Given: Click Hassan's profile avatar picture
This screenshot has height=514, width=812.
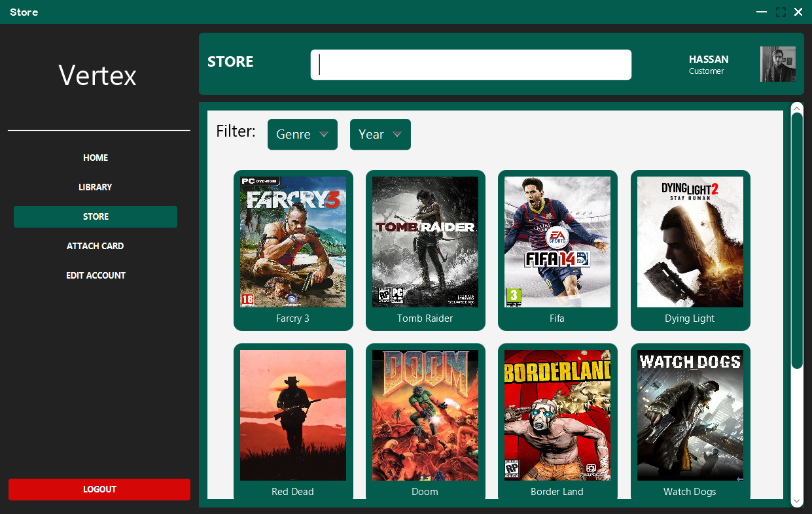Looking at the screenshot, I should [778, 64].
